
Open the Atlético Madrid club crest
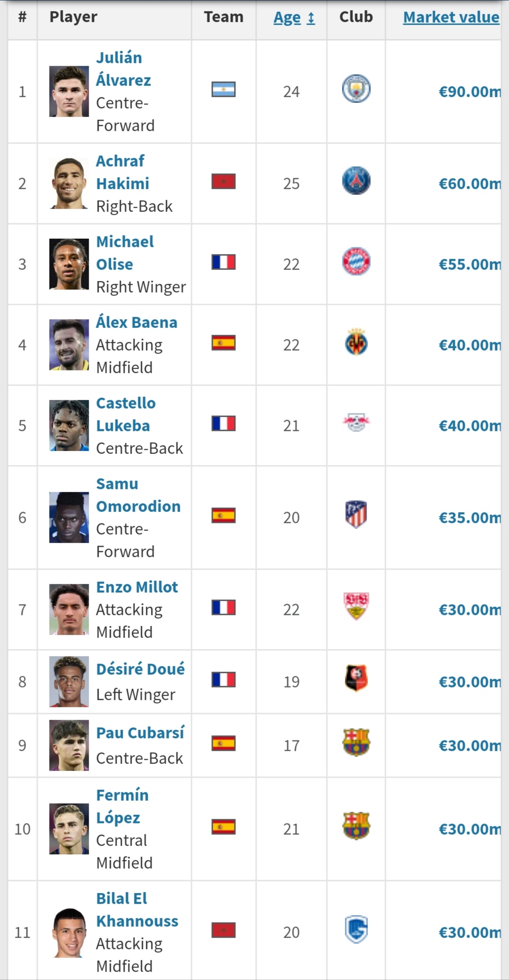356,515
